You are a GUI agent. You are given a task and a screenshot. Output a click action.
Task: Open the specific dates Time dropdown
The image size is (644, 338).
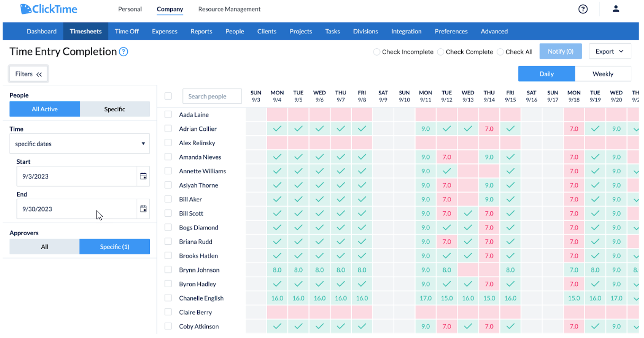80,144
